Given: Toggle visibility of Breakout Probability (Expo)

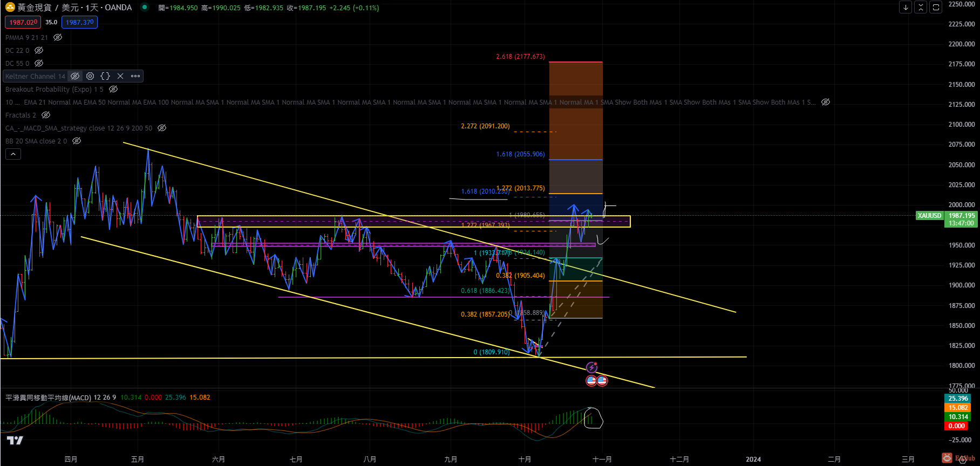Looking at the screenshot, I should point(113,89).
